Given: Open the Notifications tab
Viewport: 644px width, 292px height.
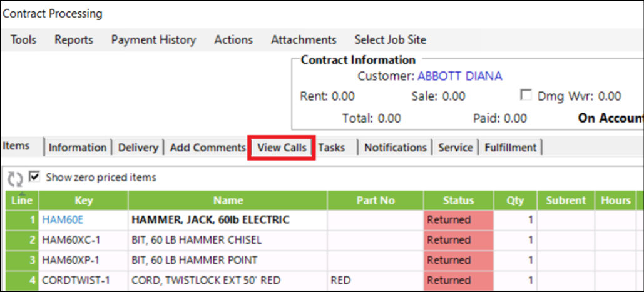Looking at the screenshot, I should 395,148.
